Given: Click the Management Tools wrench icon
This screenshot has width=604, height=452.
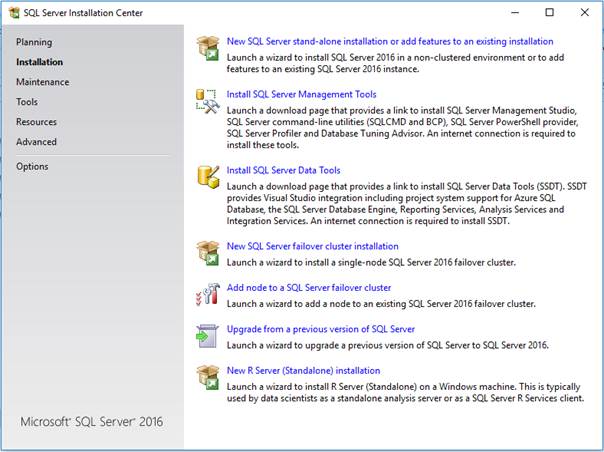Looking at the screenshot, I should click(208, 101).
